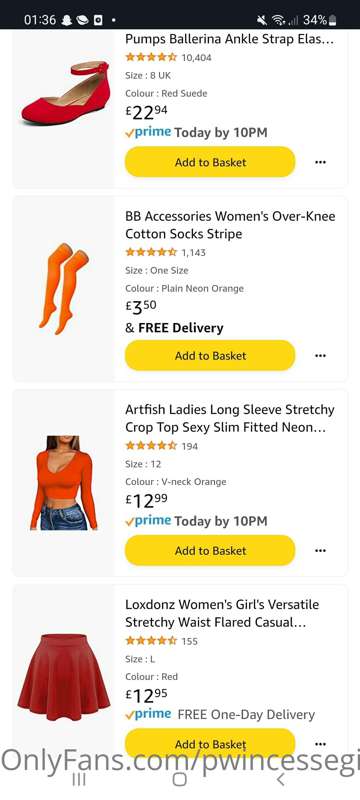The width and height of the screenshot is (360, 800).
Task: Tap the Android home navigation button
Action: [x=179, y=779]
